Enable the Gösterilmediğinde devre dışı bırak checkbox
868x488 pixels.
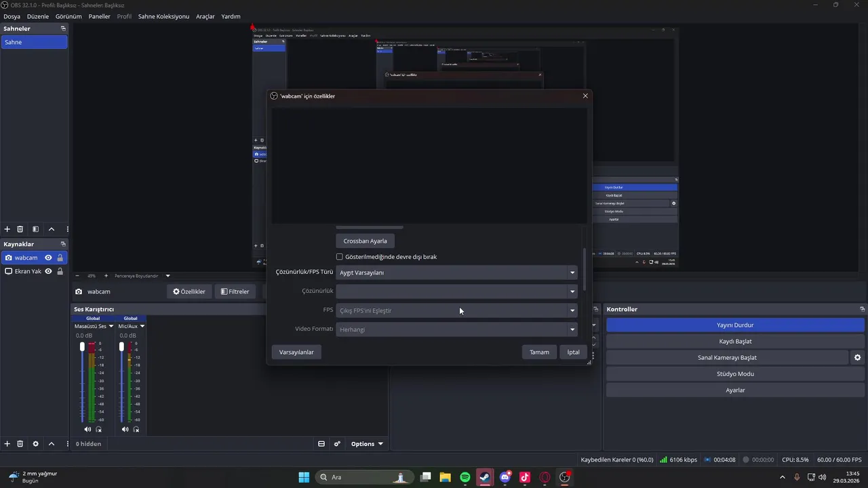(340, 257)
